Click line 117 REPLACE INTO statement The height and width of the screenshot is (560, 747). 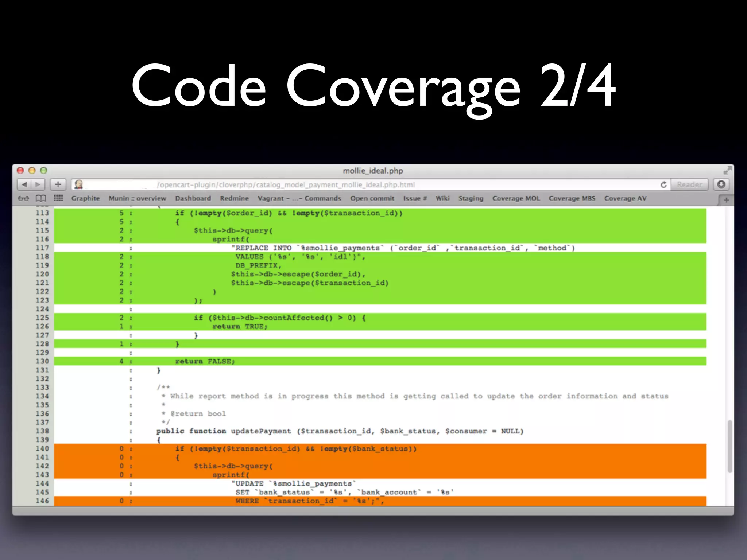point(403,248)
